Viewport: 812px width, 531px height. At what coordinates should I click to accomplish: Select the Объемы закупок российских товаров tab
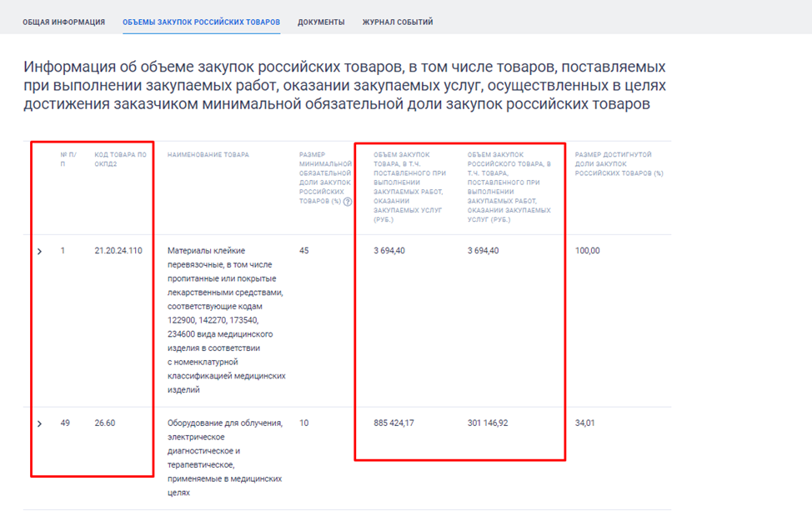pyautogui.click(x=201, y=23)
